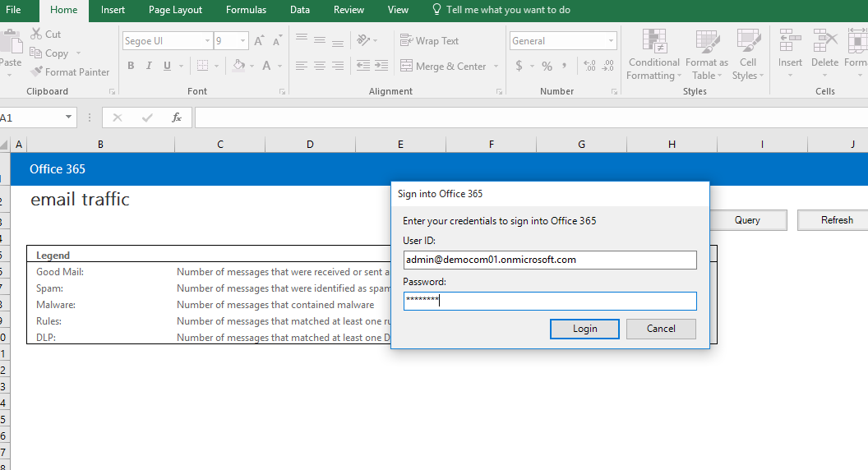Click the Insert Function fx icon

[x=176, y=117]
